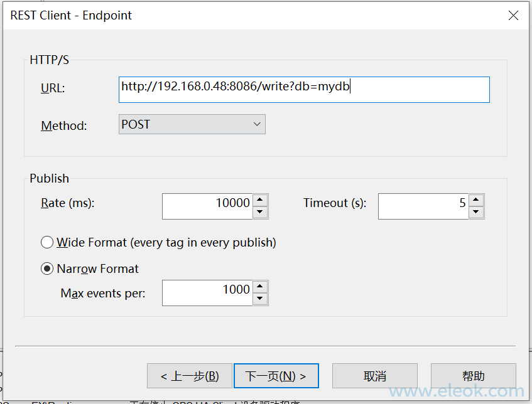Click the URL input field

(x=304, y=89)
